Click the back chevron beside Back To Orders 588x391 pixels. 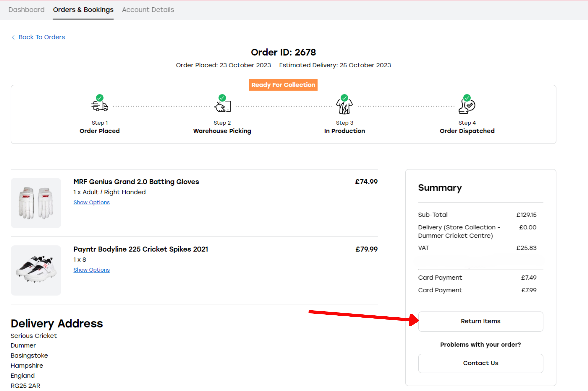tap(13, 37)
